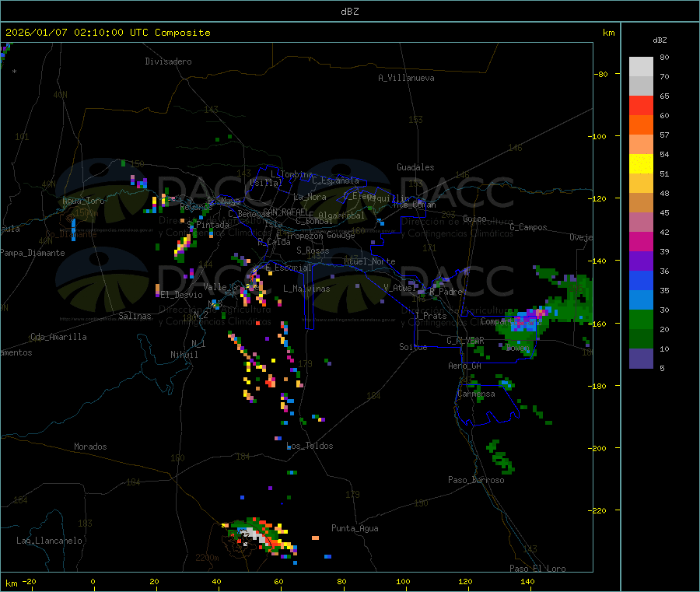700x592 pixels.
Task: Click the timestamp '2026/01/07 02:10:00 UTC Composite'
Action: [x=107, y=33]
